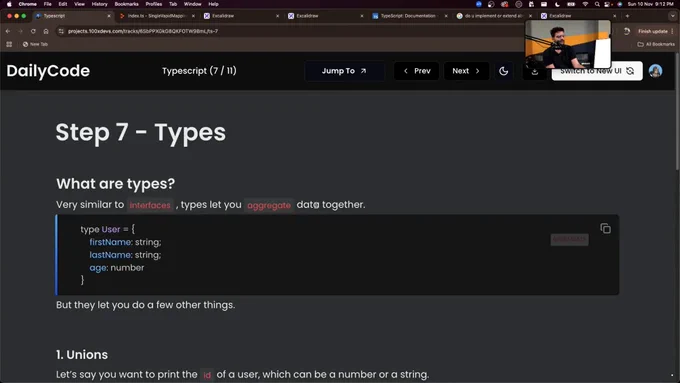Open Control Center icon in menu bar
The image size is (680, 383).
[x=608, y=4]
